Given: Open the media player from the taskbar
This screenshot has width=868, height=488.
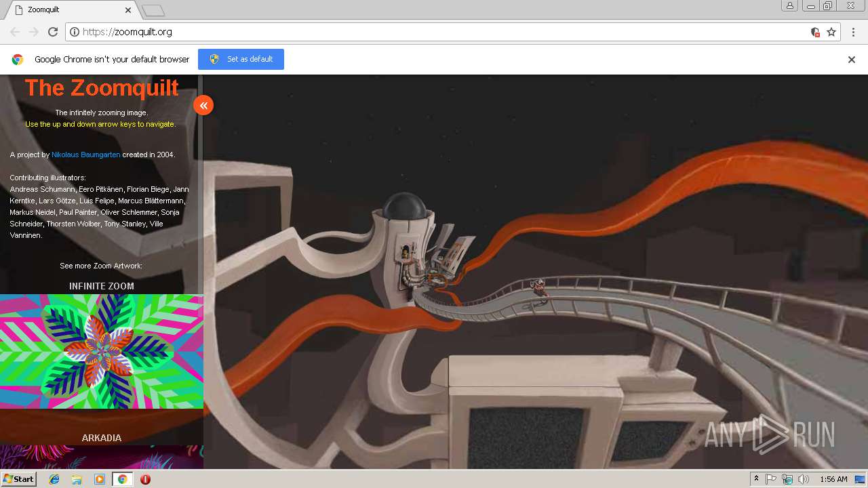Looking at the screenshot, I should [100, 479].
